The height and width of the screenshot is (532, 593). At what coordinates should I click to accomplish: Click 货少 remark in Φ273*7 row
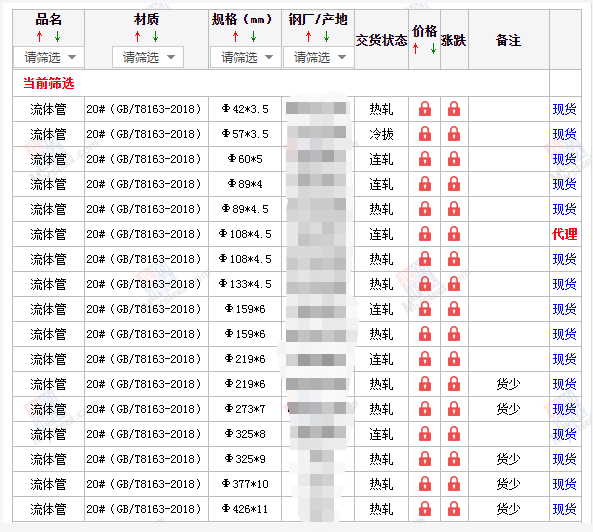pos(508,409)
